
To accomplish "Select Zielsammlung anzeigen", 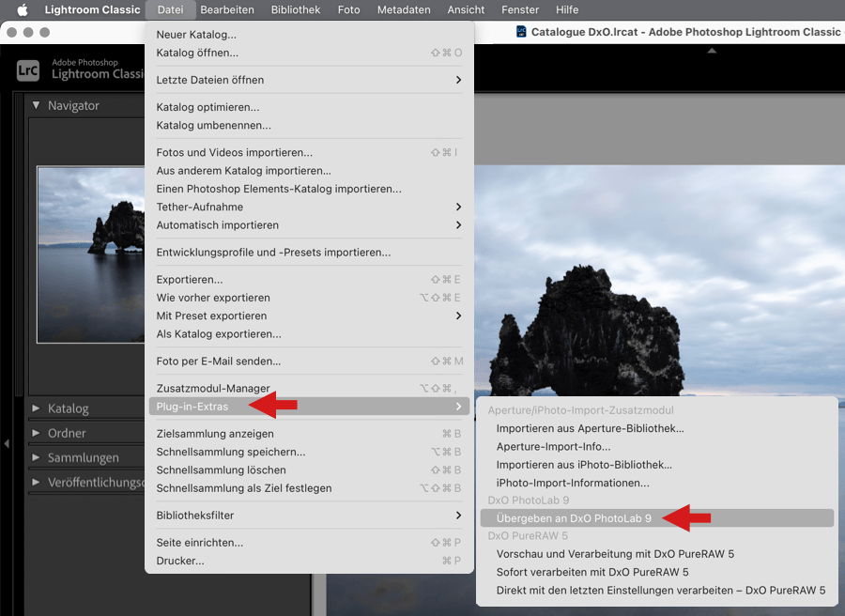I will pyautogui.click(x=309, y=434).
